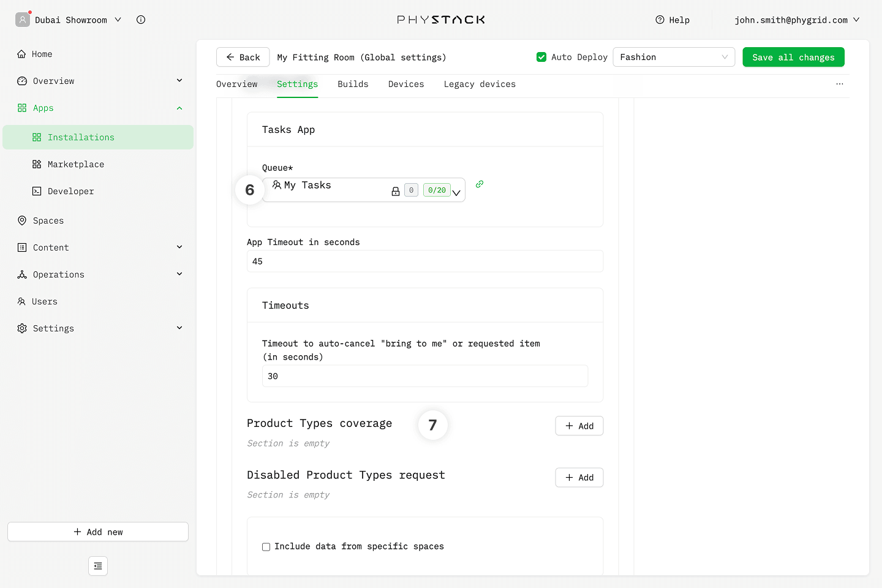
Task: Add a Disabled Product Types request entry
Action: tap(579, 477)
